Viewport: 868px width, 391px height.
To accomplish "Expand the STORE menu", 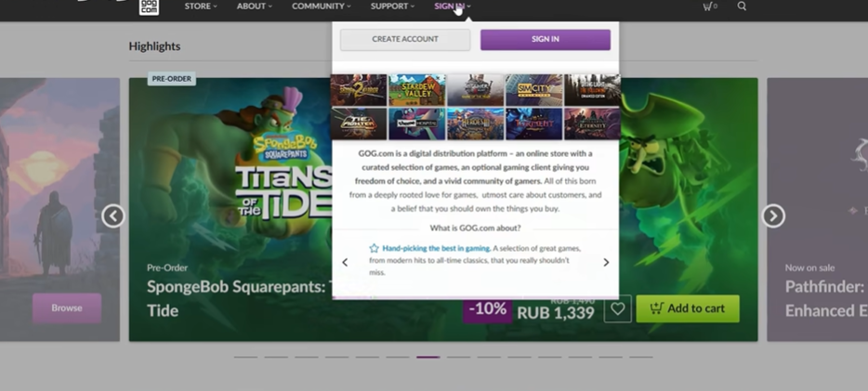I will click(201, 7).
